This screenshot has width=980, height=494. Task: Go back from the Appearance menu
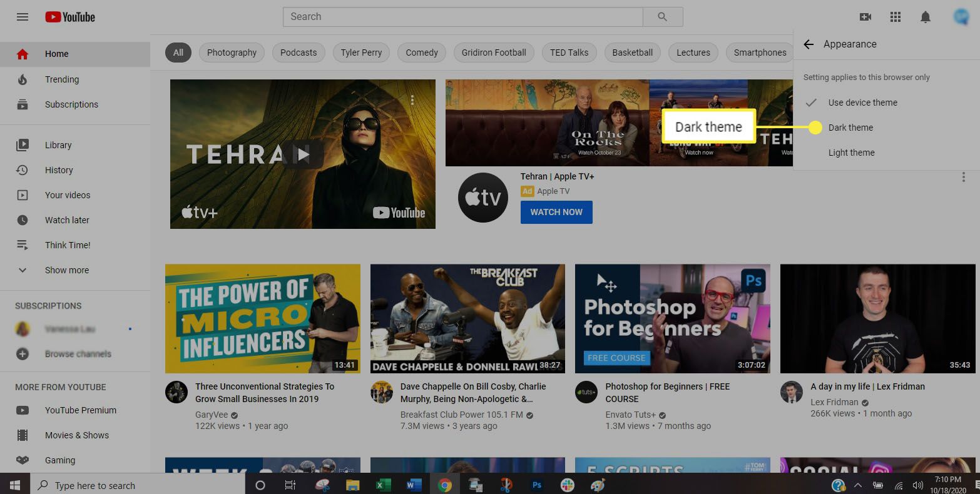[x=809, y=44]
